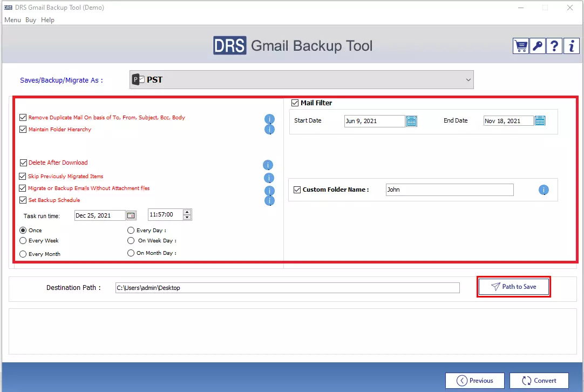The image size is (584, 392).
Task: Show info for Delete After Download
Action: [268, 165]
